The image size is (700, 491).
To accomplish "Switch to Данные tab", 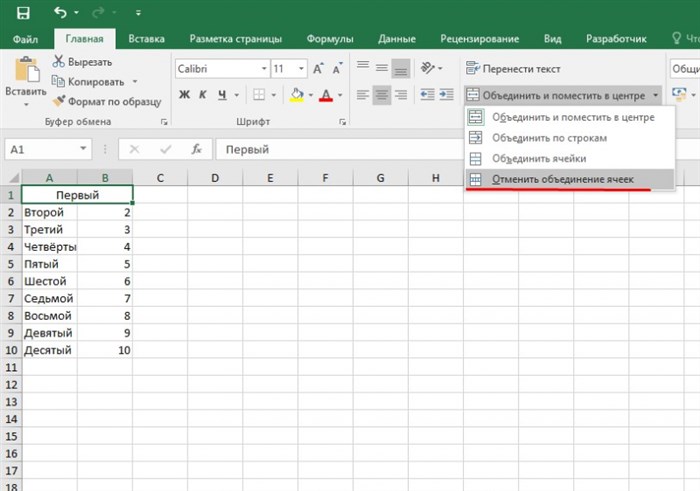I will click(x=396, y=39).
